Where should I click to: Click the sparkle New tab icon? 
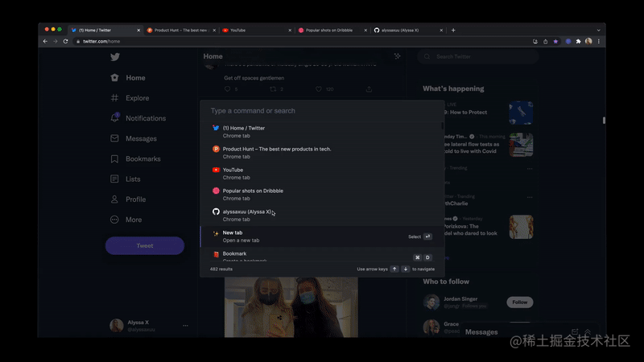point(216,233)
